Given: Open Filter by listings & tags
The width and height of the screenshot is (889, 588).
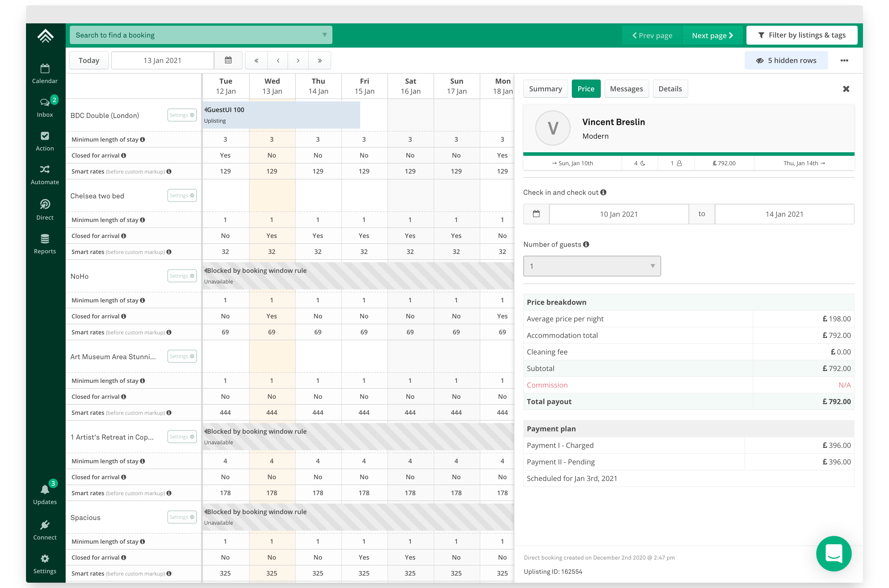Looking at the screenshot, I should click(x=801, y=35).
